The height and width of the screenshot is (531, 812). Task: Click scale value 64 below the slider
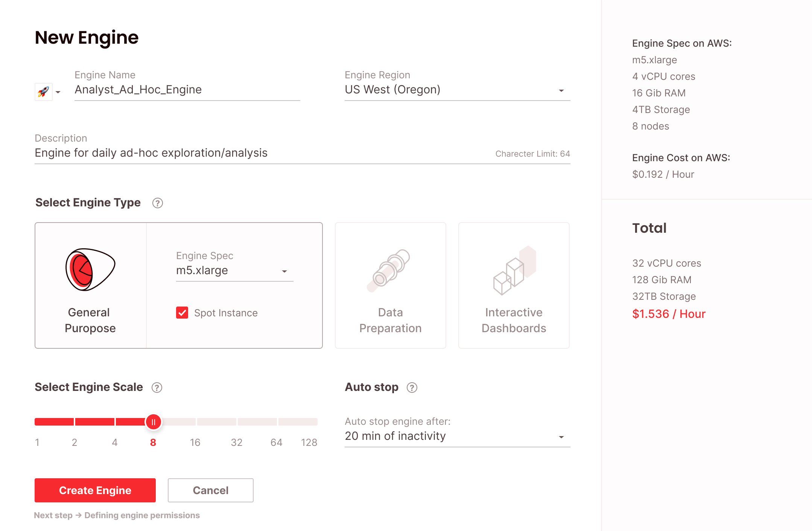point(276,442)
